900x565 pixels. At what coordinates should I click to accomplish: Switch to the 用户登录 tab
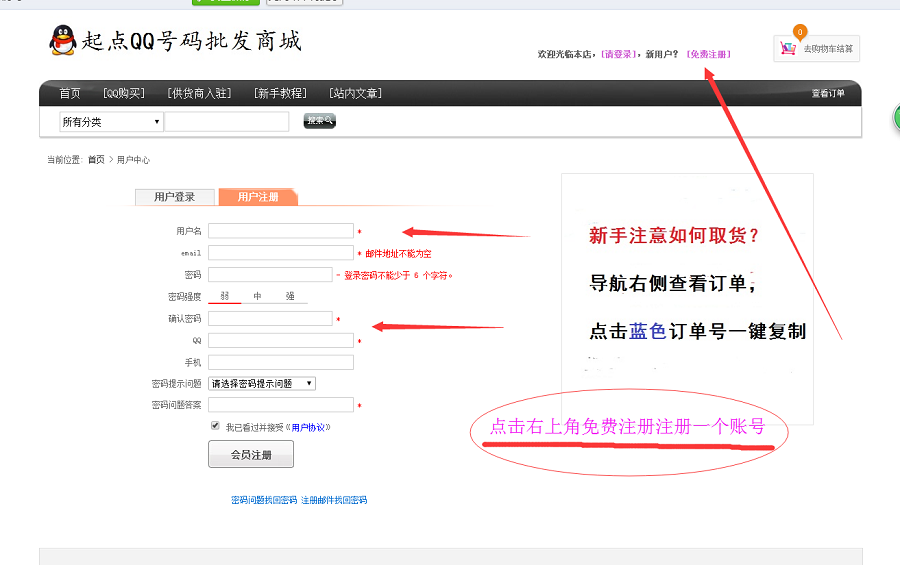click(174, 197)
